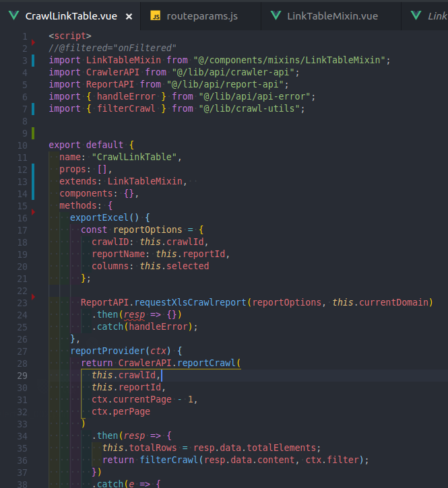The width and height of the screenshot is (448, 488).
Task: Click line number 10 in the gutter
Action: pyautogui.click(x=22, y=145)
